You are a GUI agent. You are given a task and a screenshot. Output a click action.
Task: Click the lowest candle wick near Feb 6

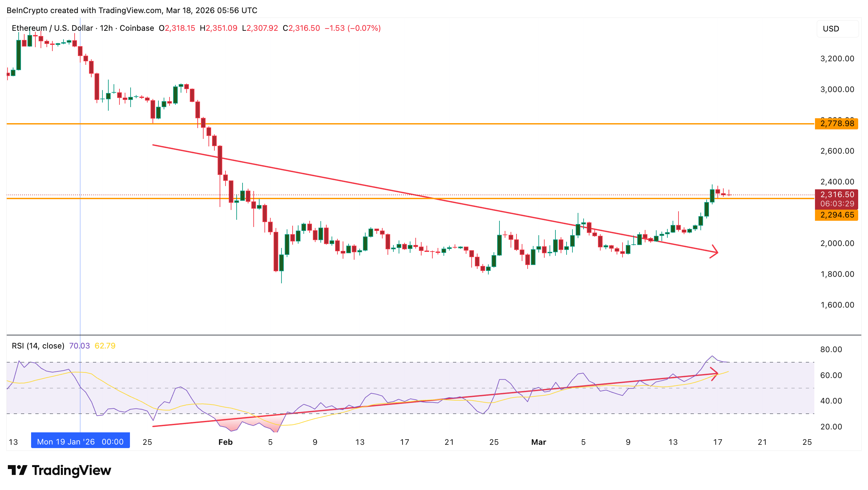(x=281, y=278)
